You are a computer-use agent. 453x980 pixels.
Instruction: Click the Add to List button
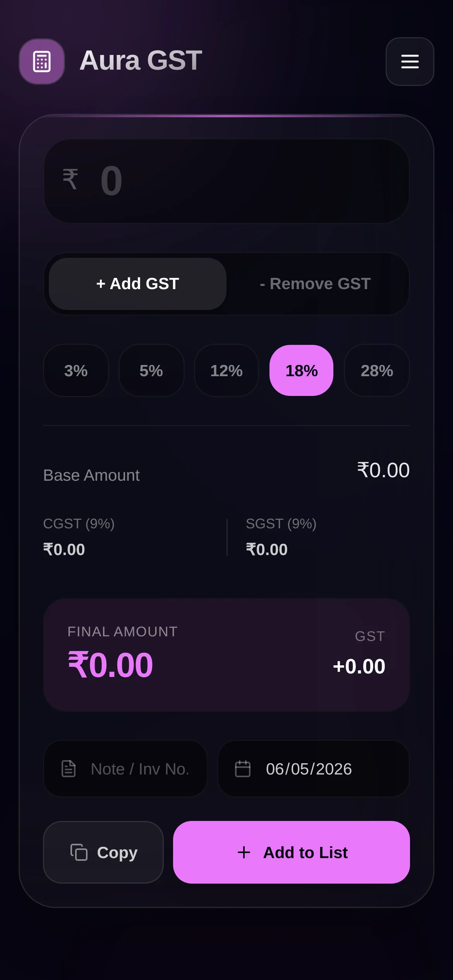(x=292, y=852)
